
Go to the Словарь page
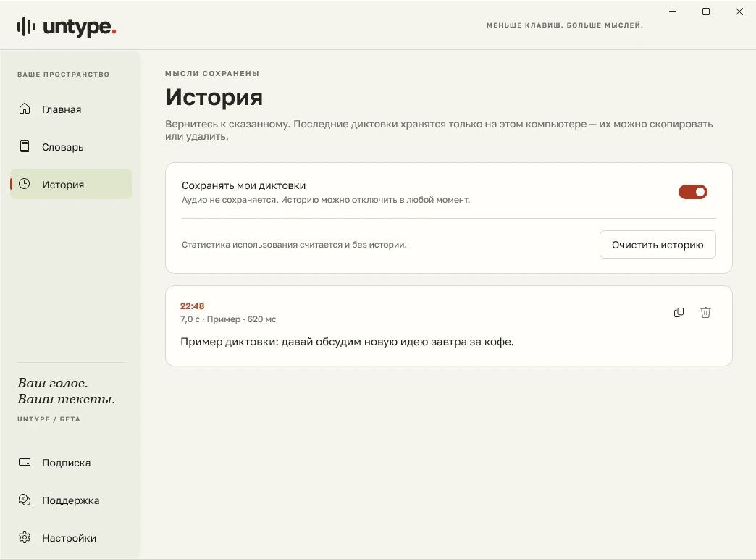point(71,146)
